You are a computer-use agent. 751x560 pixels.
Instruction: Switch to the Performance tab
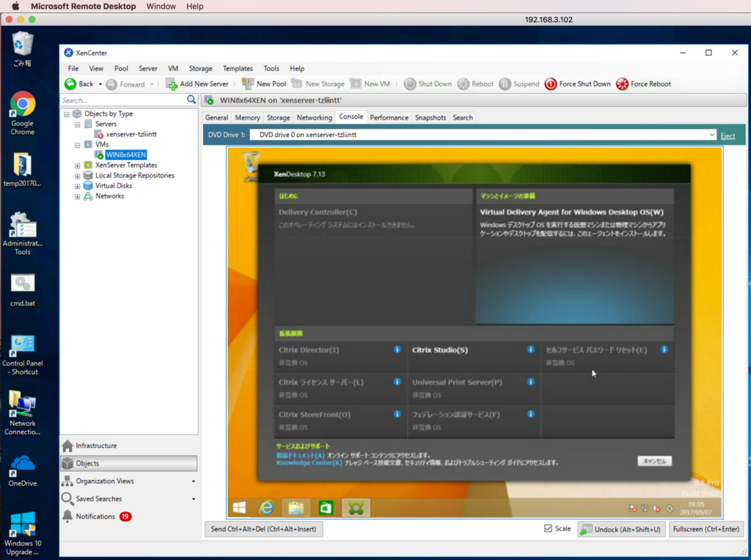pos(389,117)
